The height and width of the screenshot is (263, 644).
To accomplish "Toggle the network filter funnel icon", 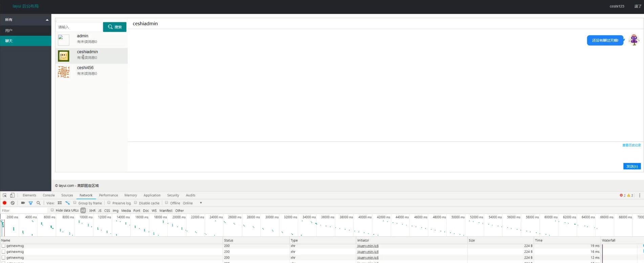I will [x=31, y=203].
